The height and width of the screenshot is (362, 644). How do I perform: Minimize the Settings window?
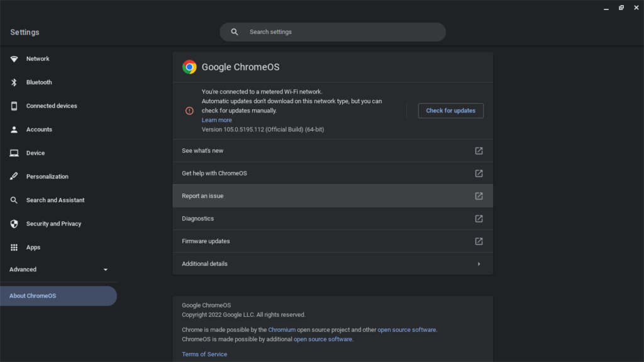coord(606,8)
